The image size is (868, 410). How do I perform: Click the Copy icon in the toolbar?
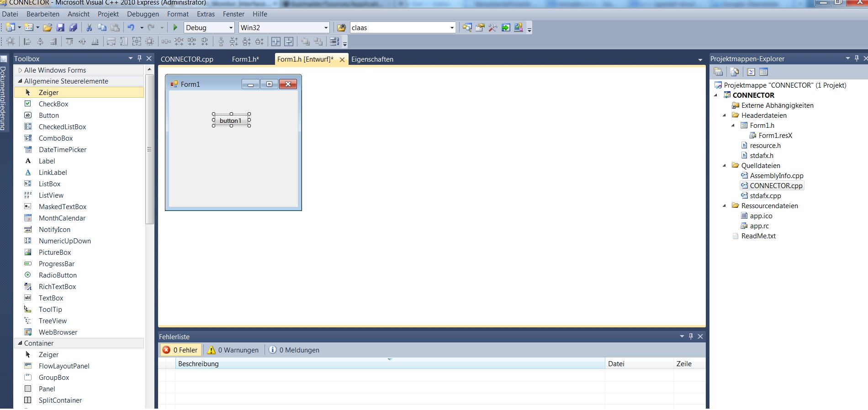[x=102, y=27]
